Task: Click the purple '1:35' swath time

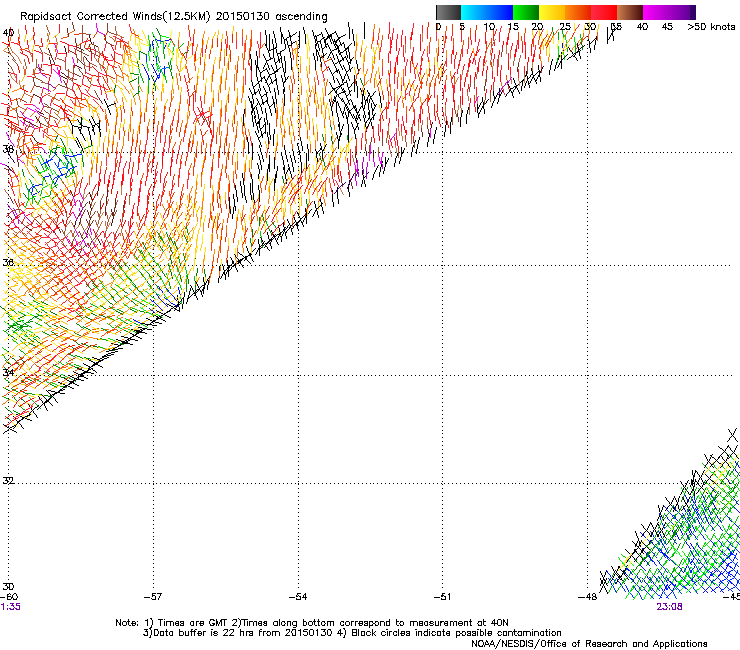Action: (x=11, y=607)
